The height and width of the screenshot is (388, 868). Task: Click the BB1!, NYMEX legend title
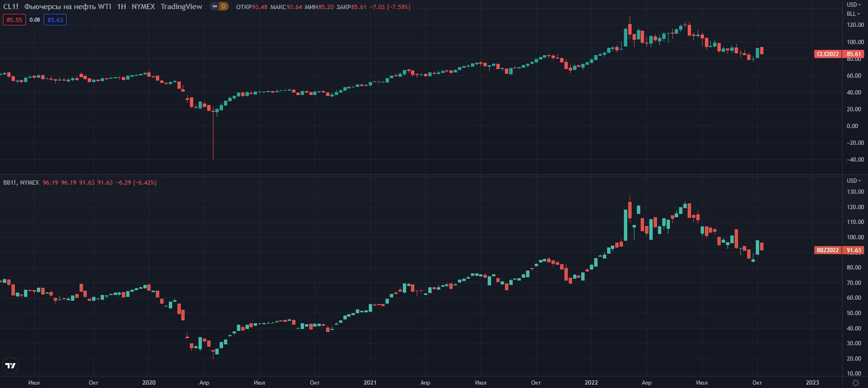point(21,183)
